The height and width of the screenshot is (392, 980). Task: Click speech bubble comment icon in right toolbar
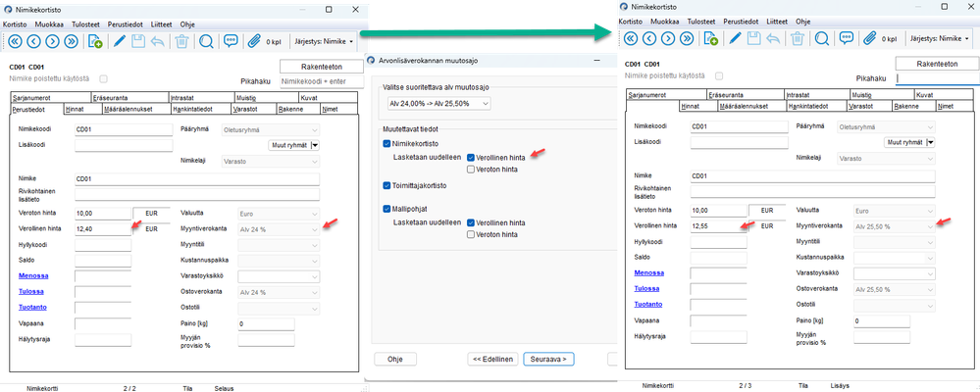847,38
